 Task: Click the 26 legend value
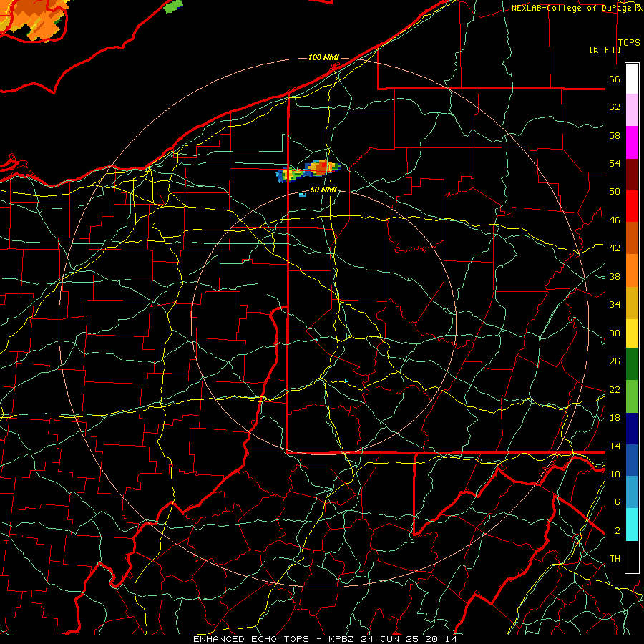(x=615, y=361)
